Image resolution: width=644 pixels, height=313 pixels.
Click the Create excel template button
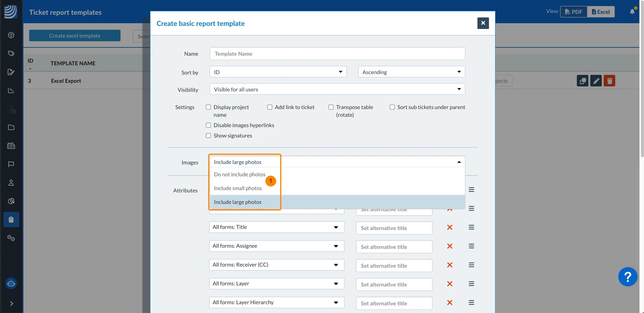click(x=75, y=35)
